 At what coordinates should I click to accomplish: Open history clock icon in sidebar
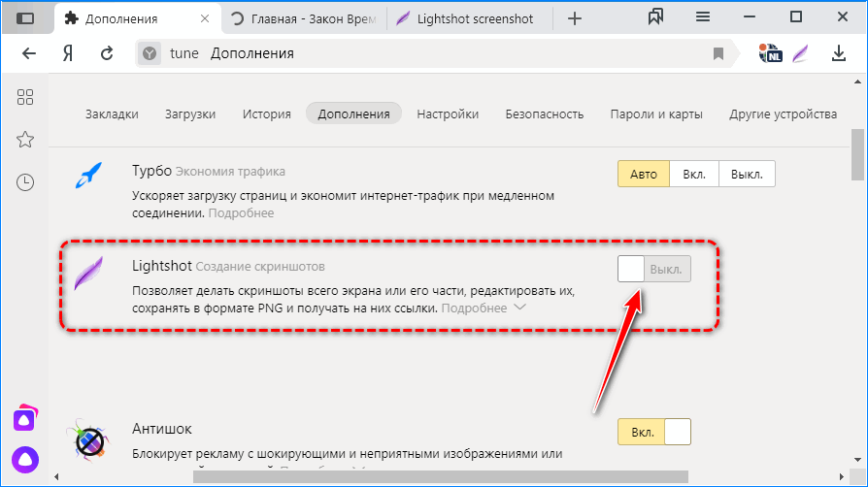click(x=25, y=182)
